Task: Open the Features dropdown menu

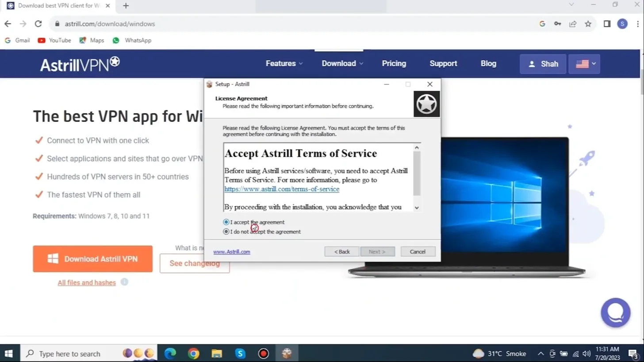Action: [284, 64]
